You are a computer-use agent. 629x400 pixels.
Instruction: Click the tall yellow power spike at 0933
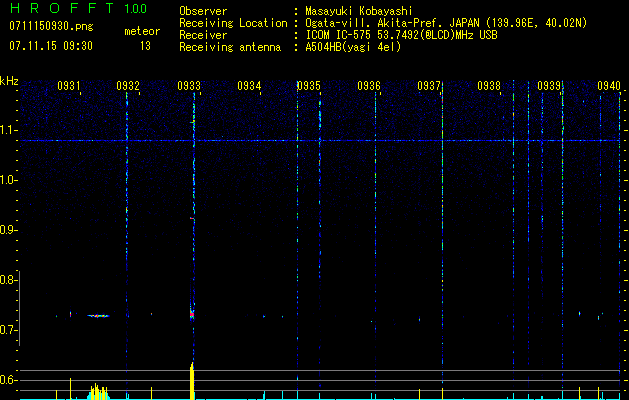pyautogui.click(x=192, y=381)
